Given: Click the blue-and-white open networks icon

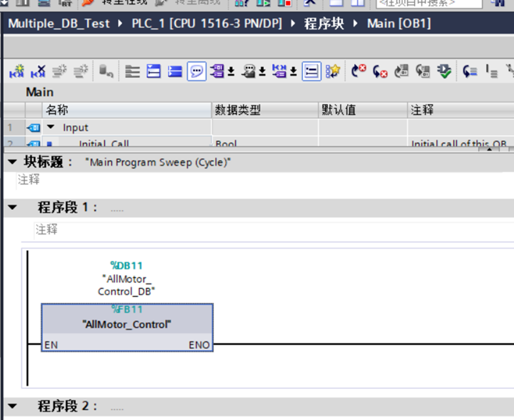Looking at the screenshot, I should coord(154,71).
